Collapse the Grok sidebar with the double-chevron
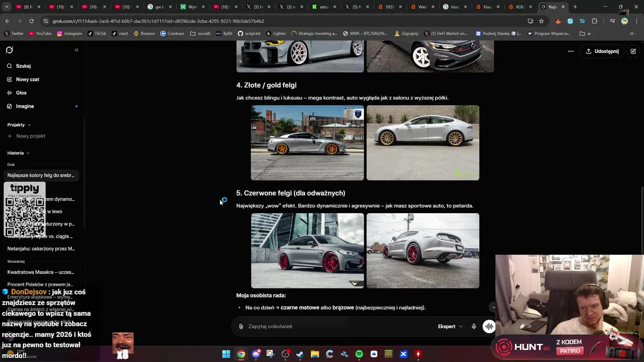 pyautogui.click(x=76, y=50)
